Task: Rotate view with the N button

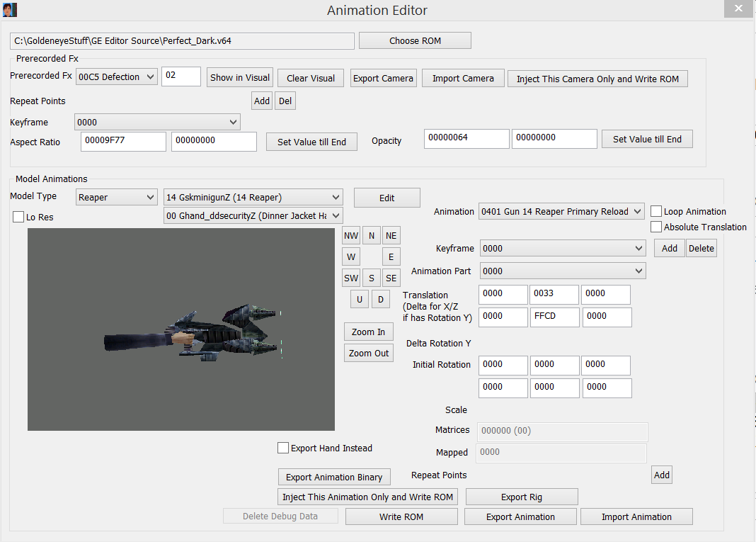Action: pyautogui.click(x=371, y=235)
